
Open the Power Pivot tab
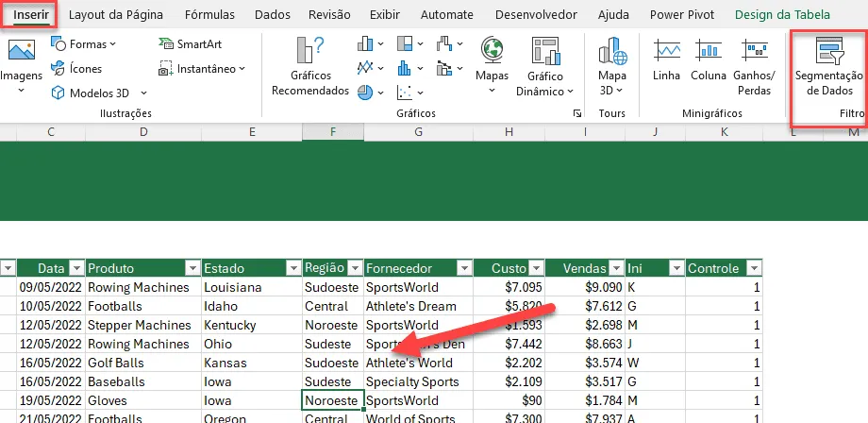pyautogui.click(x=682, y=15)
